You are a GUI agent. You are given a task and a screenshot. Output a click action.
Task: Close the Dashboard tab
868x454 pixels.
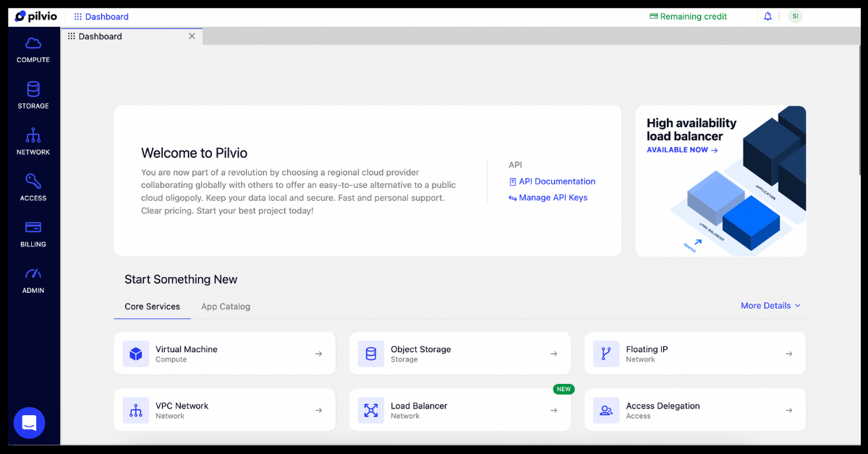coord(192,36)
